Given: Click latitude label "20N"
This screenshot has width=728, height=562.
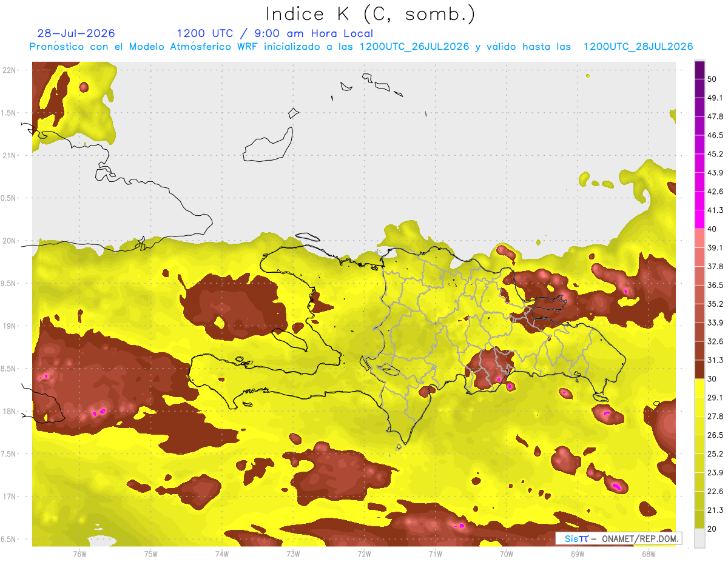Looking at the screenshot, I should coord(10,241).
